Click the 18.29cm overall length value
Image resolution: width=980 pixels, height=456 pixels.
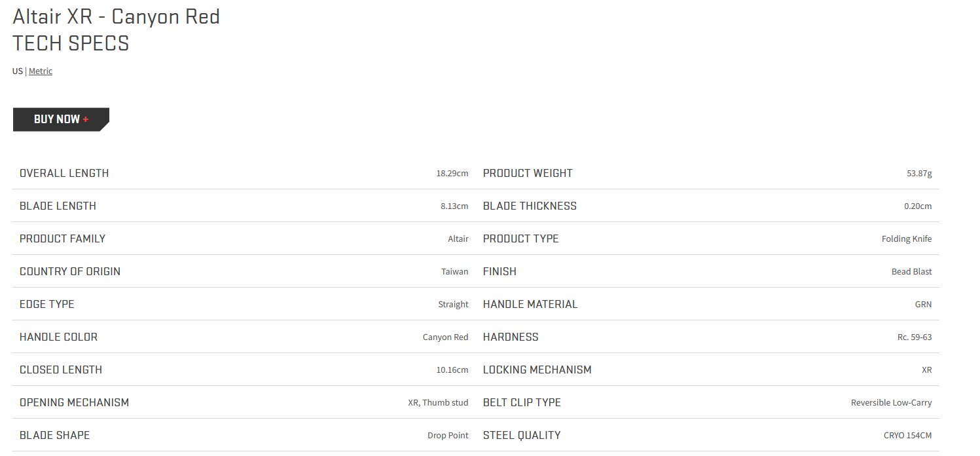(452, 174)
